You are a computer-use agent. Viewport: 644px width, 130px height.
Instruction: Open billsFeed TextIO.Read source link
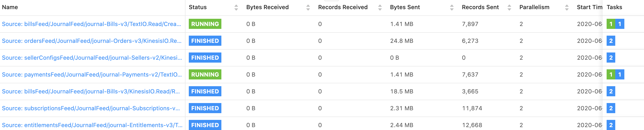point(91,24)
